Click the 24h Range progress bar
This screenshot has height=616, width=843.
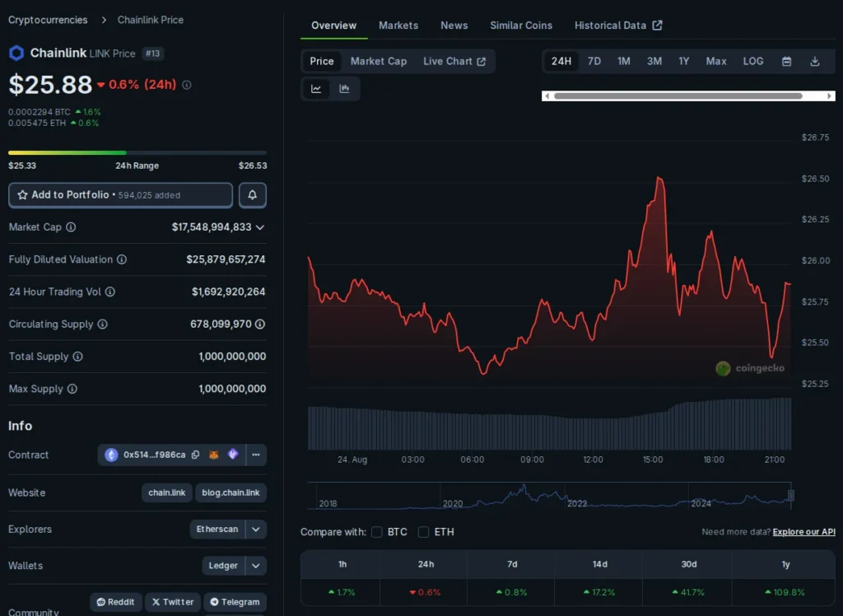click(137, 153)
